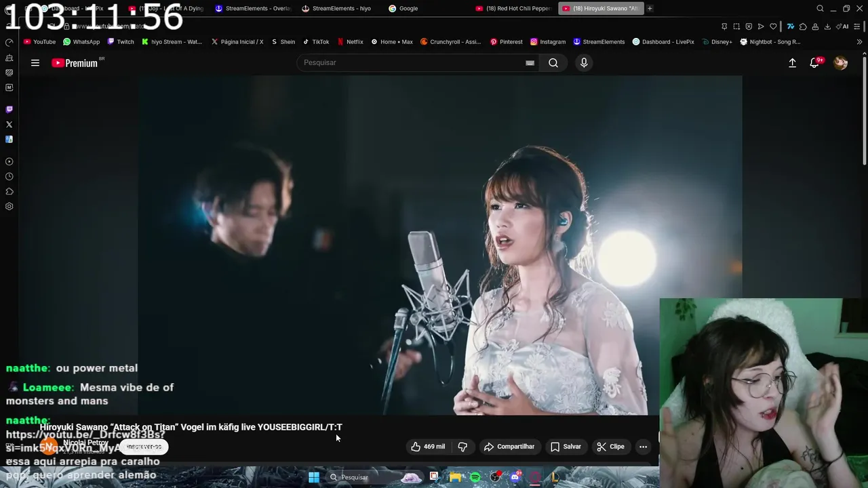This screenshot has height=488, width=868.
Task: Open OBS Studio from the taskbar
Action: (496, 477)
